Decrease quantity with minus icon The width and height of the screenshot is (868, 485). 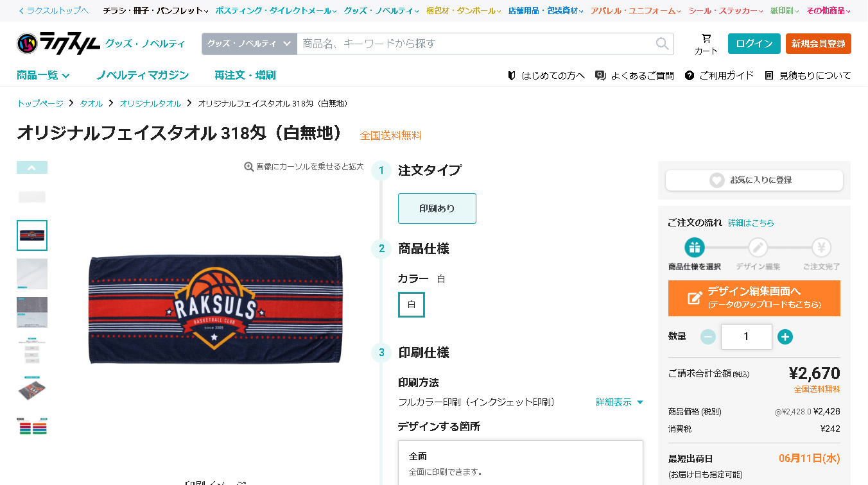coord(708,337)
